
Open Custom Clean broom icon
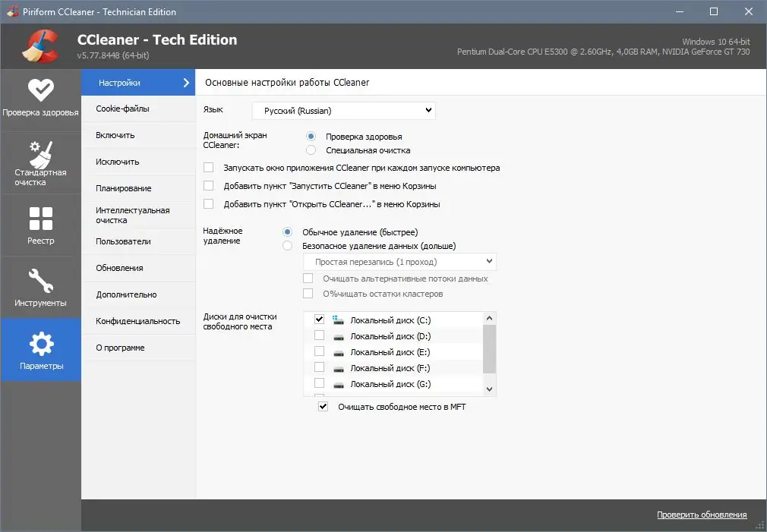pyautogui.click(x=40, y=154)
